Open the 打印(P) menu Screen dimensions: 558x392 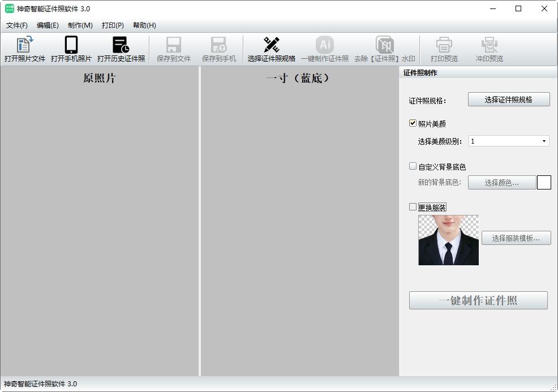click(113, 25)
